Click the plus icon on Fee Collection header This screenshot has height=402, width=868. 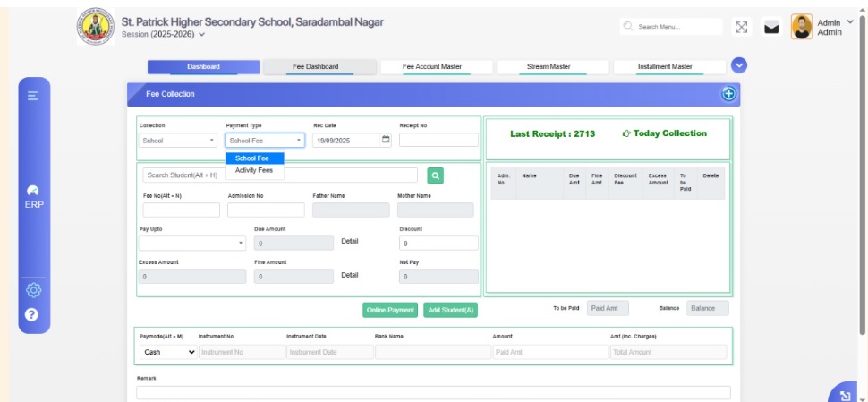click(x=728, y=94)
